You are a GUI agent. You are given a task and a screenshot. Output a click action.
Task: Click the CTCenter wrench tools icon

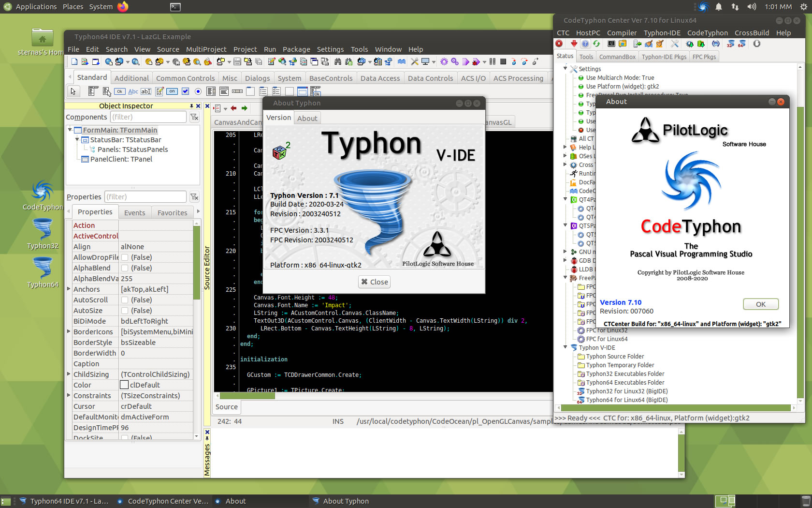pos(675,44)
